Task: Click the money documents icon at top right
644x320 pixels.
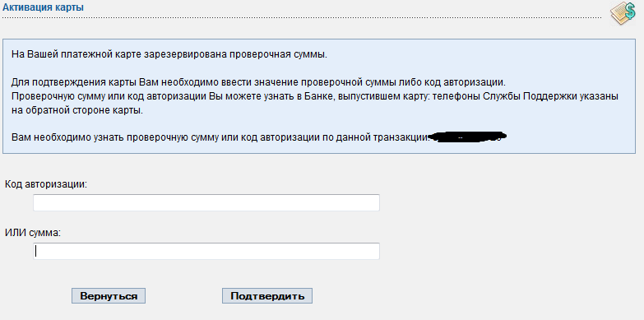Action: point(623,12)
